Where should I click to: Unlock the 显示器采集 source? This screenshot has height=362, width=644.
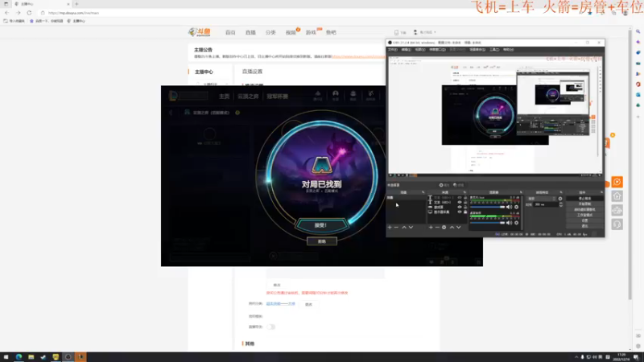pos(465,212)
